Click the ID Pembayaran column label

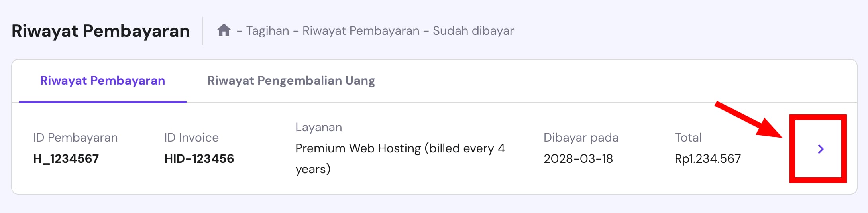tap(75, 138)
